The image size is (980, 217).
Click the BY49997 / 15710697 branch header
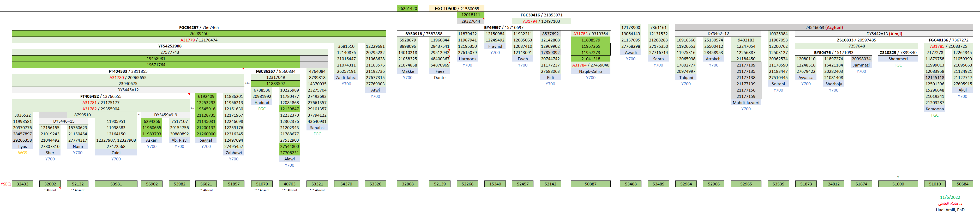(x=504, y=27)
